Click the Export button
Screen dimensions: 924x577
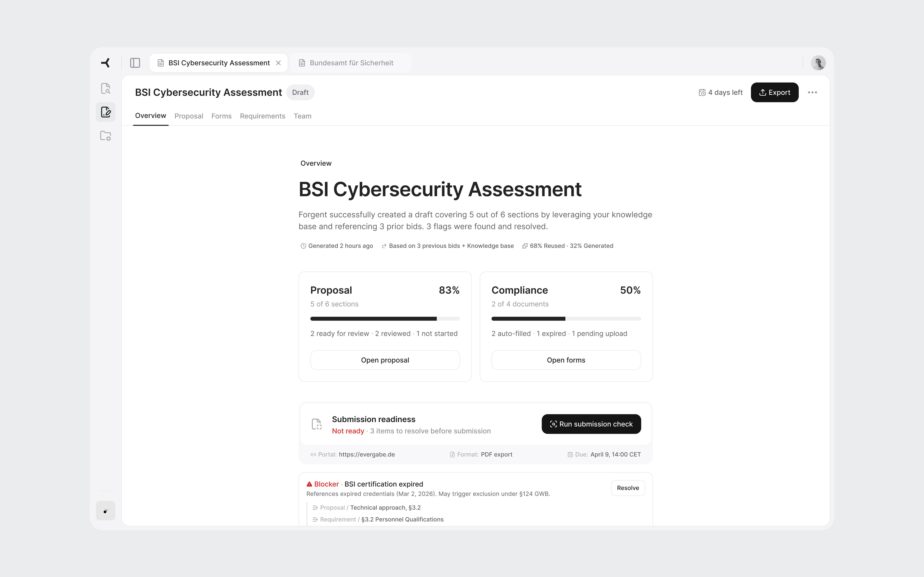click(x=774, y=92)
